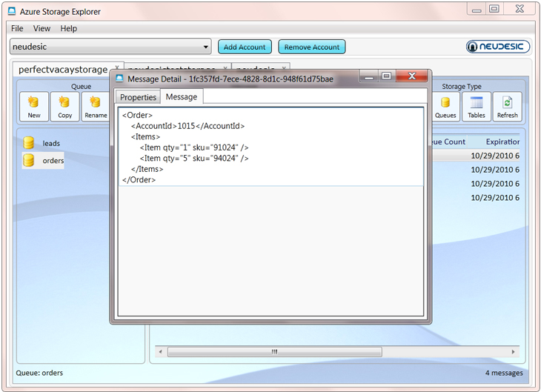
Task: Click the Neudesic logo
Action: (498, 46)
